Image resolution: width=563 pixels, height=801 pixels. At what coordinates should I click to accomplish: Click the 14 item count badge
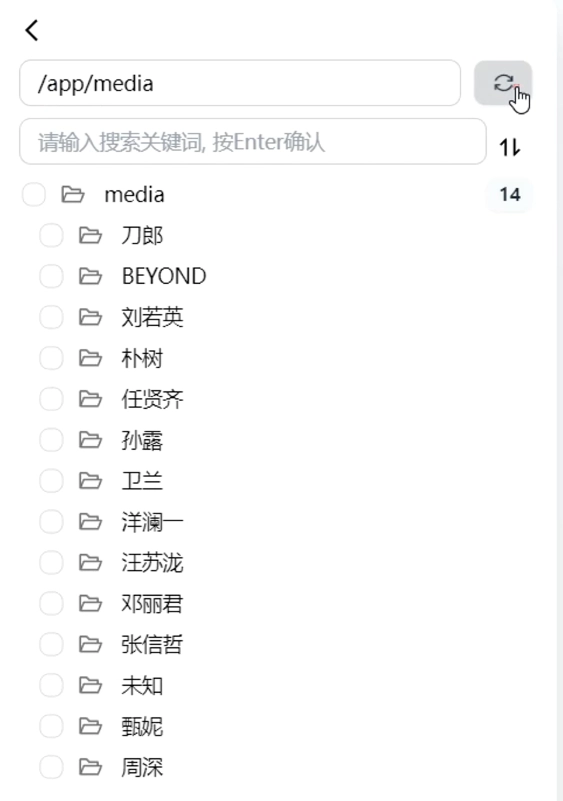pyautogui.click(x=509, y=195)
